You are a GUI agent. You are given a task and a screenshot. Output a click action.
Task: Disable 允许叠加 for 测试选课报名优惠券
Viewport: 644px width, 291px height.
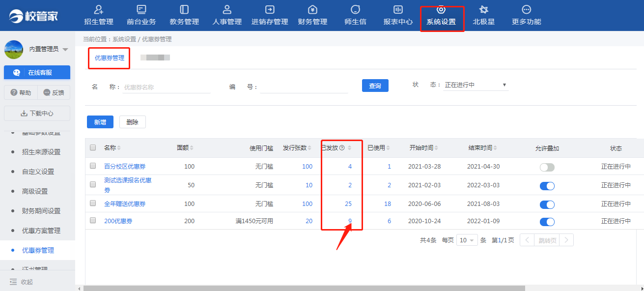pyautogui.click(x=547, y=186)
